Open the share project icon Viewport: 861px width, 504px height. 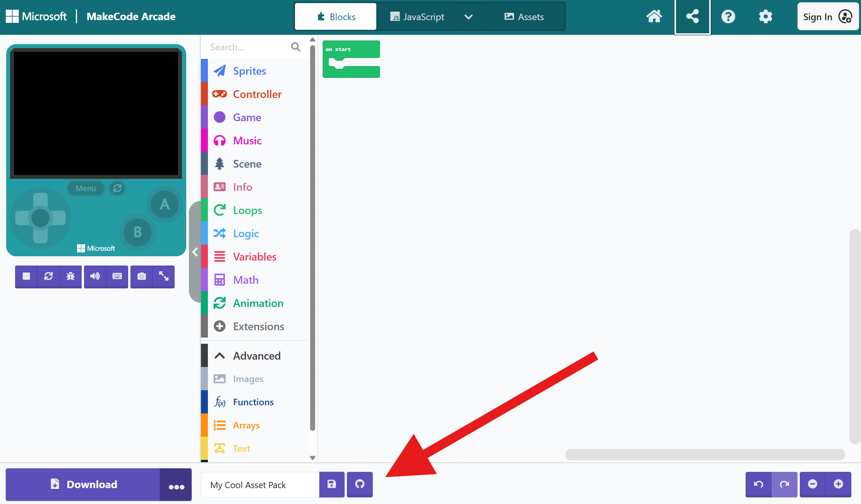[x=692, y=17]
